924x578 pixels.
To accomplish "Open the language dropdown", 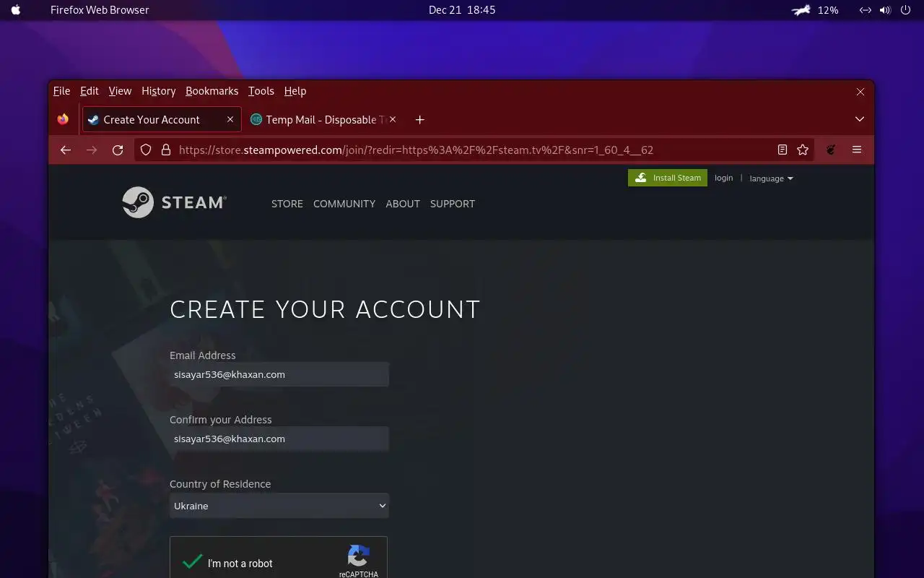I will click(771, 178).
